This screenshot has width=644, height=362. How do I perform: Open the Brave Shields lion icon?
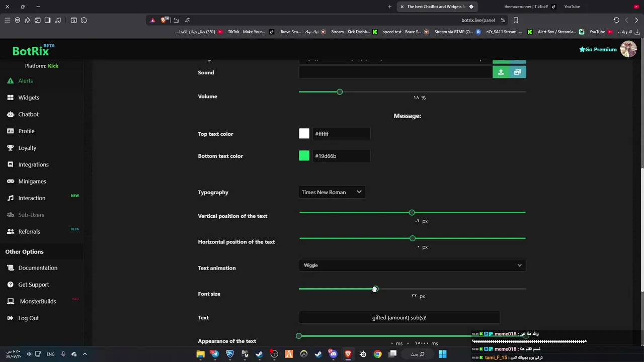164,20
